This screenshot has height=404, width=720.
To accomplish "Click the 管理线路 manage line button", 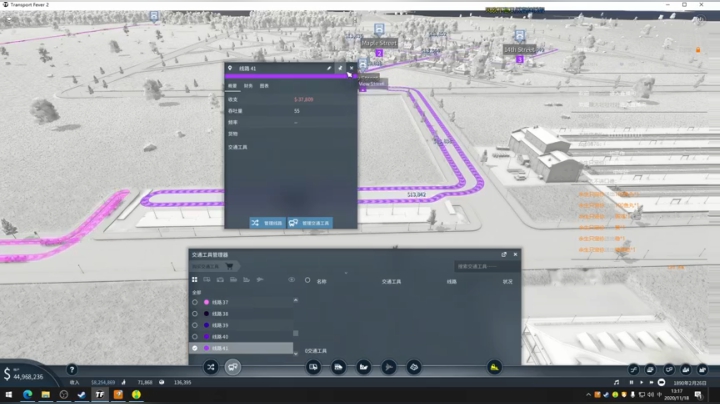I will tap(267, 223).
